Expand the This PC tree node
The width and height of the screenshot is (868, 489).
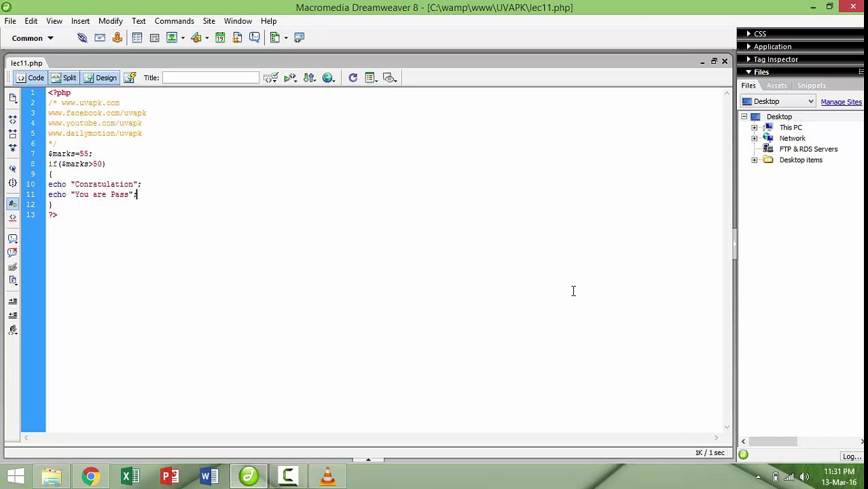pyautogui.click(x=755, y=128)
